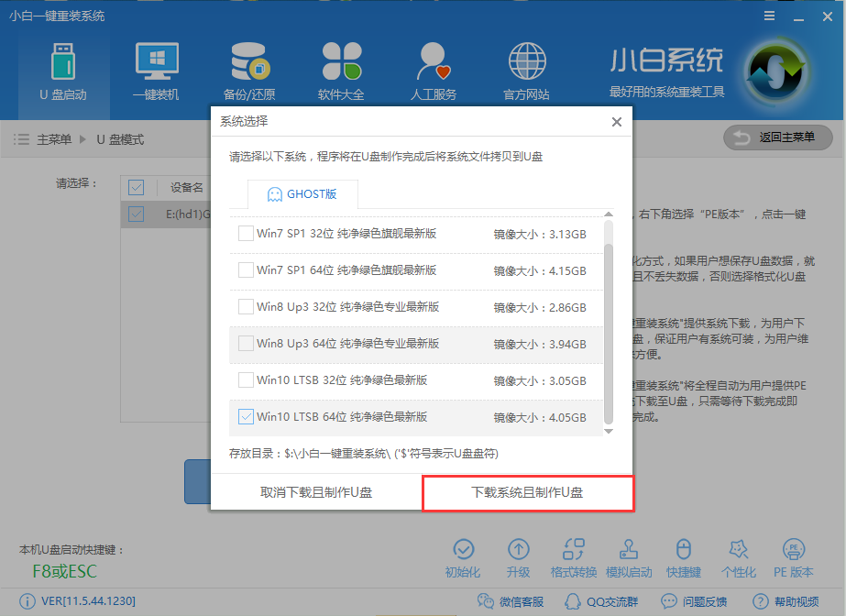Open 备份/还原 database icon
Screen dimensions: 846x616
click(x=249, y=62)
